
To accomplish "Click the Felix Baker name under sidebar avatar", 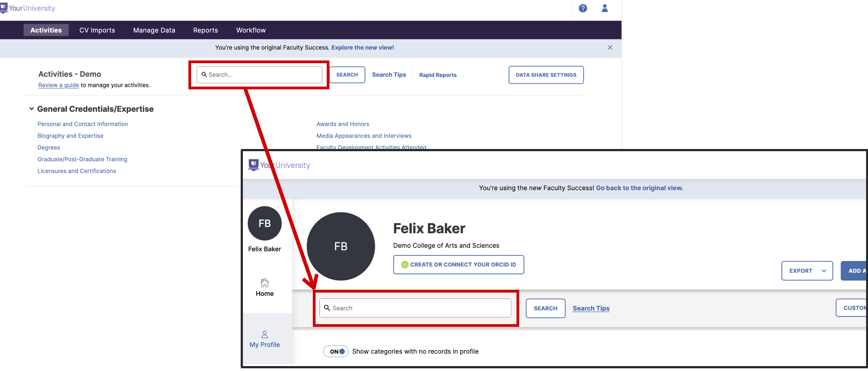I will (x=264, y=249).
